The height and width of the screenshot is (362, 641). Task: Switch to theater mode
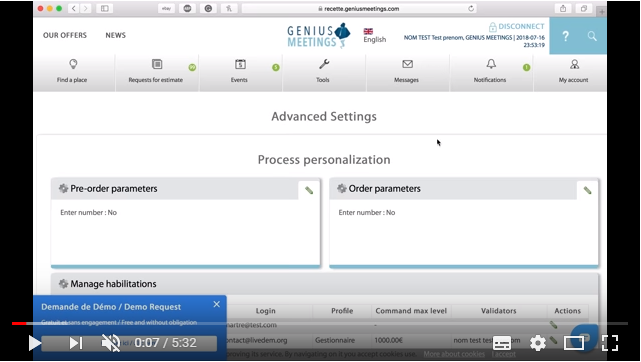[x=574, y=343]
